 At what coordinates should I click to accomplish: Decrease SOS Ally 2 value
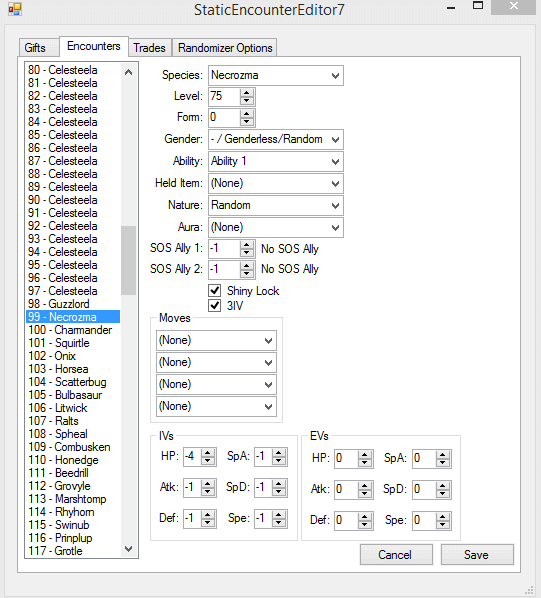click(247, 274)
